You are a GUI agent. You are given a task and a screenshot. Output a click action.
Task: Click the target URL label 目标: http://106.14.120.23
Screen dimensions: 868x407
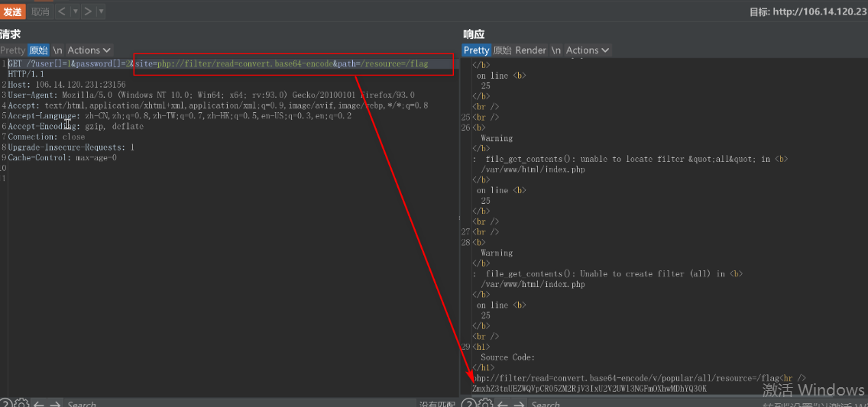coord(808,11)
